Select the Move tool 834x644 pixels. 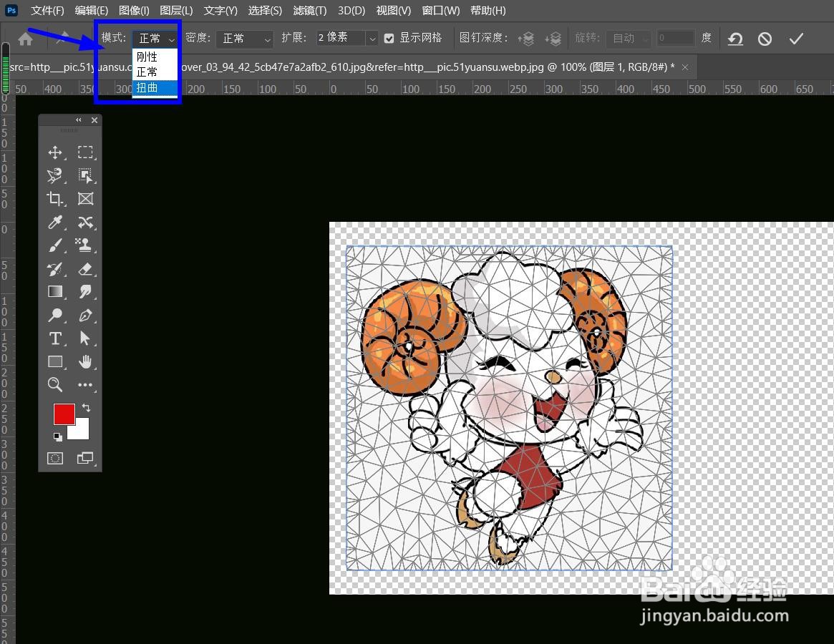pyautogui.click(x=55, y=152)
